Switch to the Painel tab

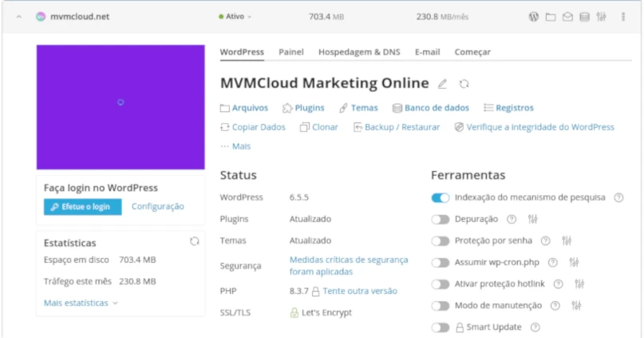coord(291,52)
